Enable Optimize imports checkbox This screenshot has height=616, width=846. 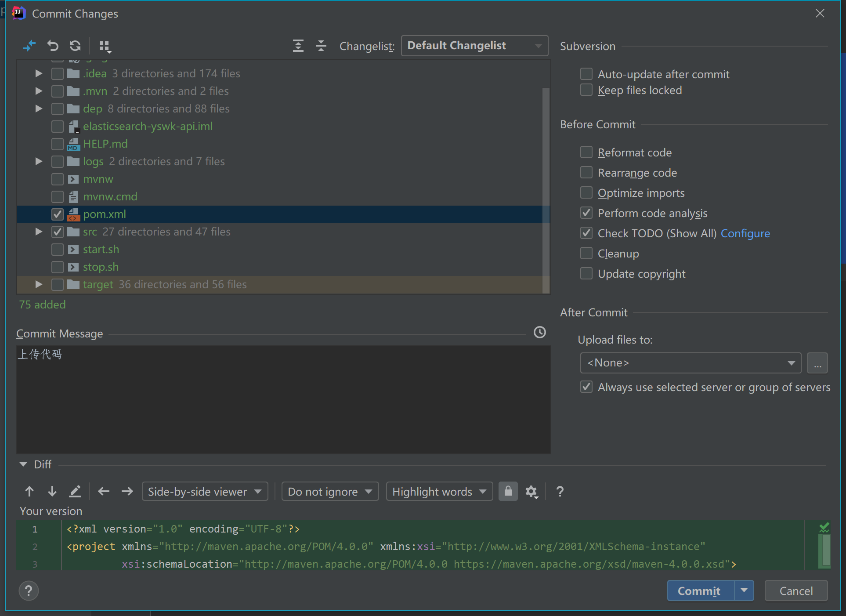tap(586, 192)
